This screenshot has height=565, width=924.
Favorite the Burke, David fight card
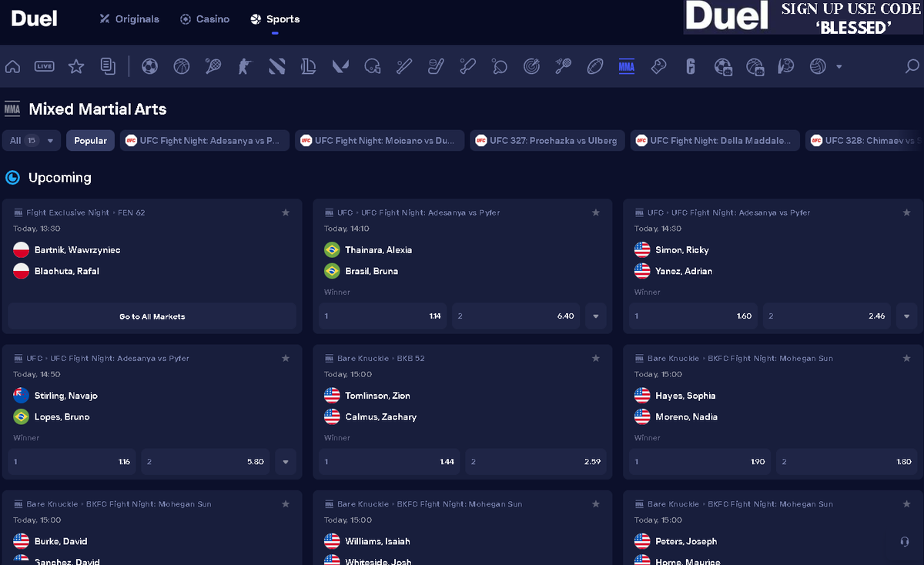(286, 504)
